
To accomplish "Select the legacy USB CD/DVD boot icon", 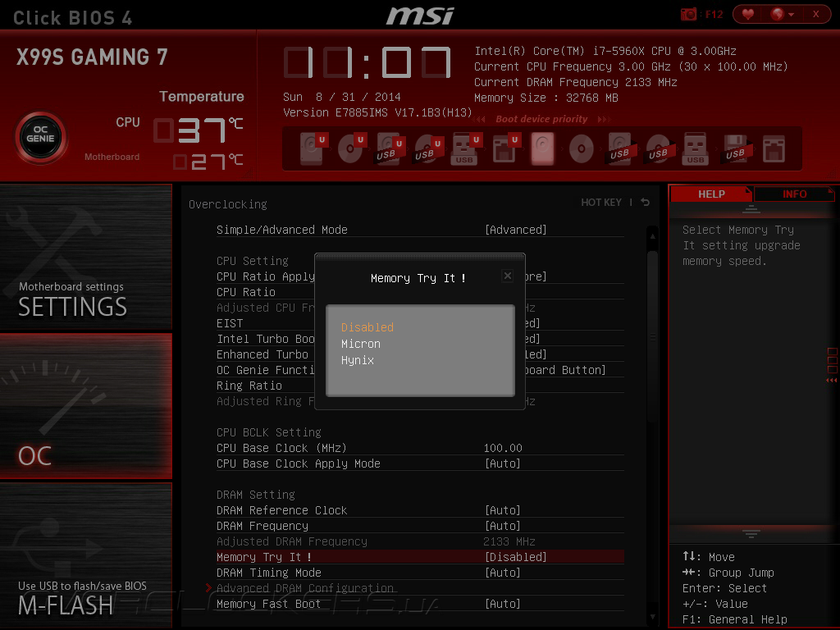I will pos(659,148).
